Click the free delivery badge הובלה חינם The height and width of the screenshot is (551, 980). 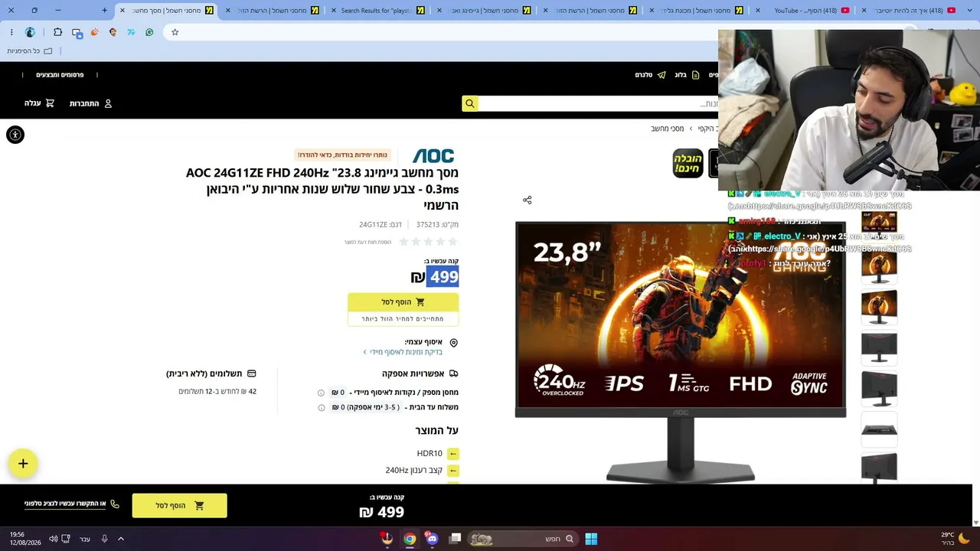tap(688, 163)
